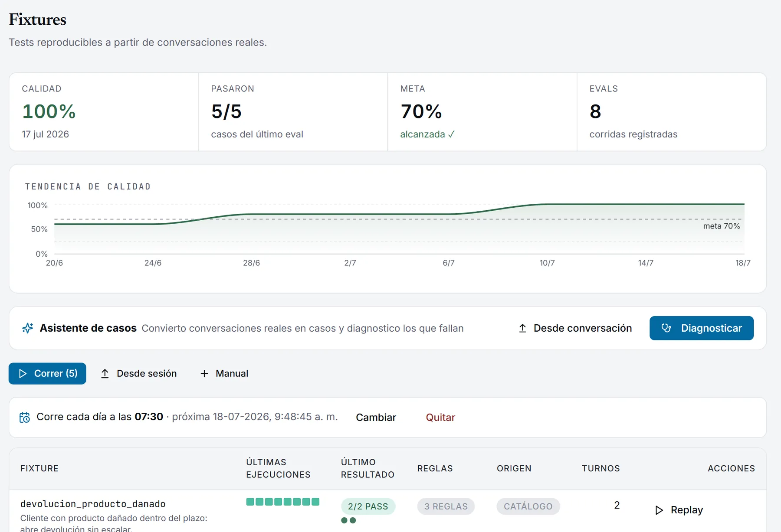Click the TURNOS column header

[x=601, y=468]
